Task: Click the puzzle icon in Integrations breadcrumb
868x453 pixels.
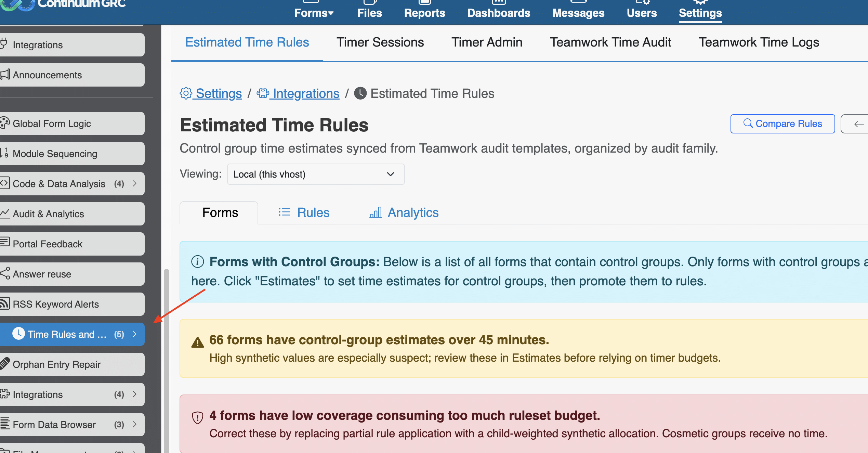Action: pyautogui.click(x=263, y=93)
